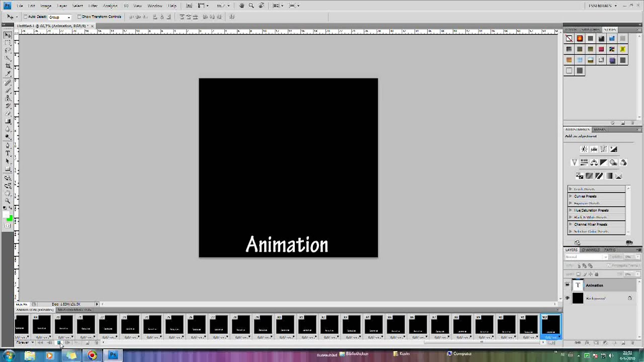Select animation frame 72 thumbnail

click(x=109, y=324)
